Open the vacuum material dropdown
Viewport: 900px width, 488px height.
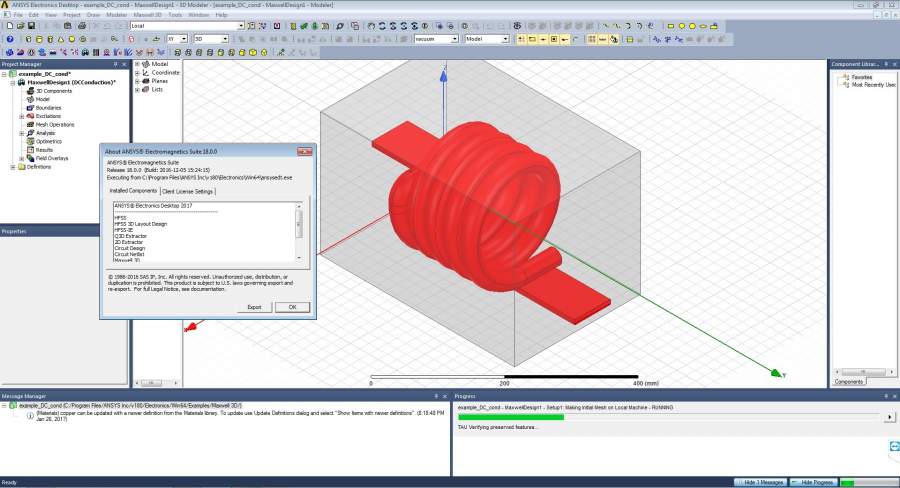(455, 39)
